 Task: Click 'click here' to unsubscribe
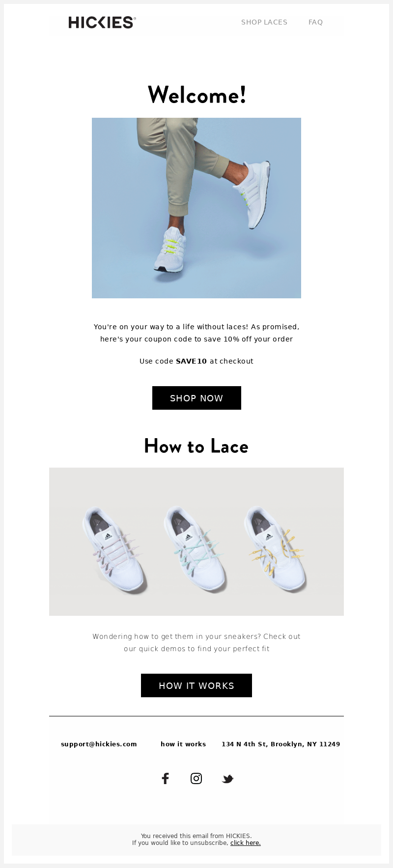pos(246,843)
